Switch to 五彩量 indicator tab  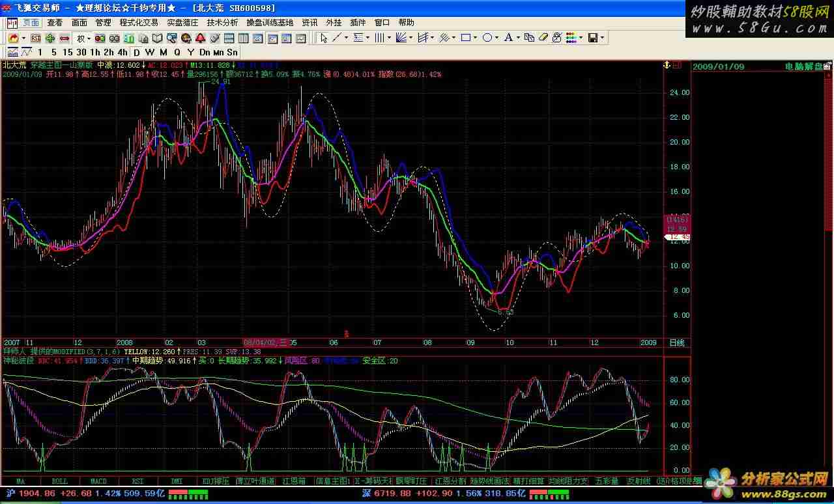coord(606,481)
